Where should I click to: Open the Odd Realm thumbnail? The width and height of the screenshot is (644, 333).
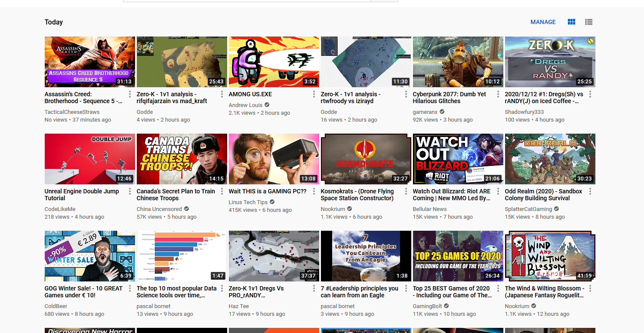click(550, 159)
